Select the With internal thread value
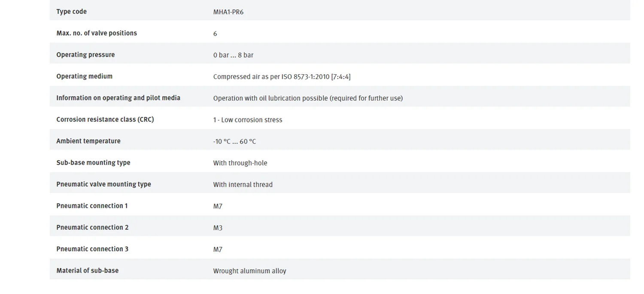Image resolution: width=644 pixels, height=294 pixels. (x=243, y=185)
